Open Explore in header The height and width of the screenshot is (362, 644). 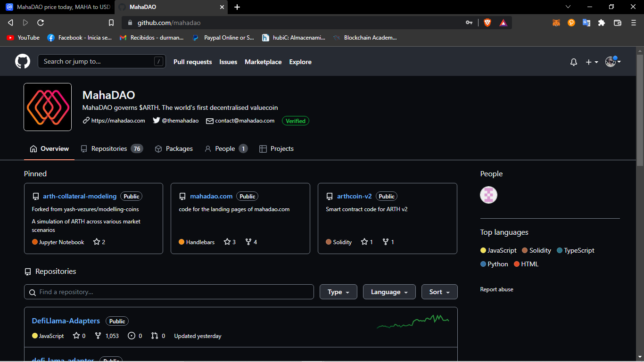[300, 62]
